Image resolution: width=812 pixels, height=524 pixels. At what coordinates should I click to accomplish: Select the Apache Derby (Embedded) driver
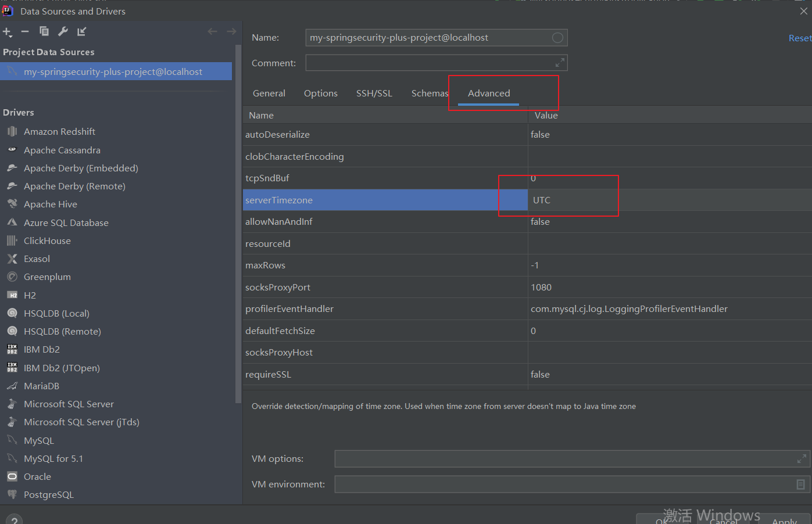(81, 168)
